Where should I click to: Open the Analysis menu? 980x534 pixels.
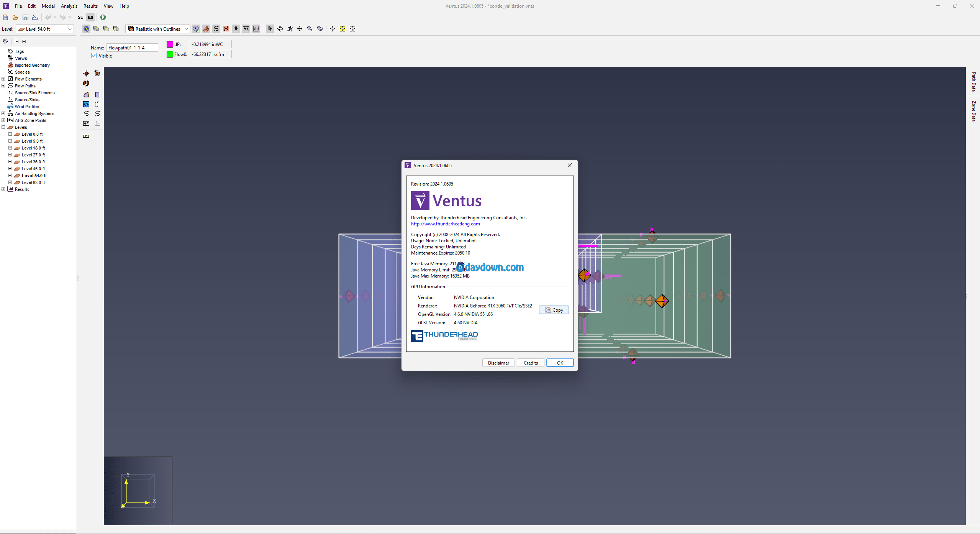pyautogui.click(x=69, y=6)
